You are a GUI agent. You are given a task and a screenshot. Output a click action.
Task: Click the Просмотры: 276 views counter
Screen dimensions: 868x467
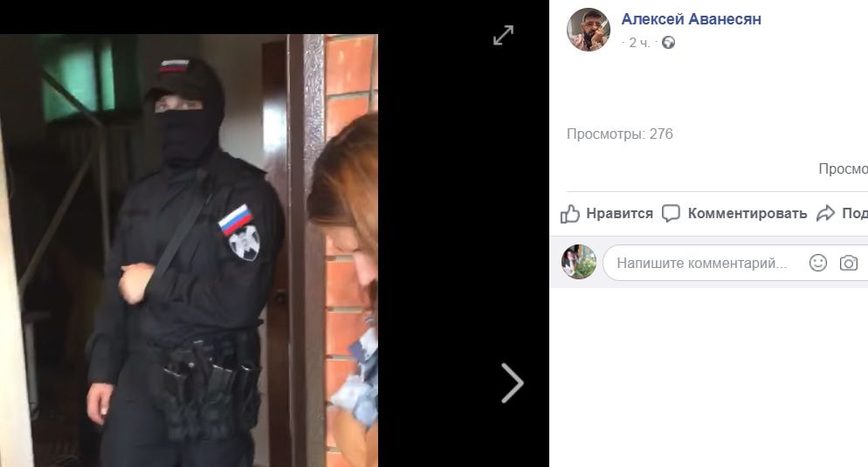pos(619,134)
